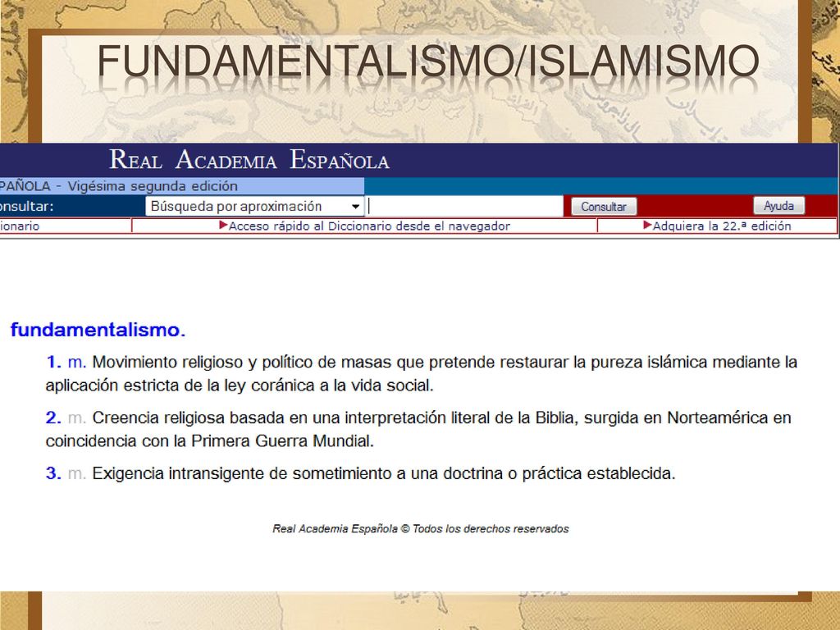
Task: Open the 'Búsqueda por aproximación' dropdown
Action: click(254, 206)
